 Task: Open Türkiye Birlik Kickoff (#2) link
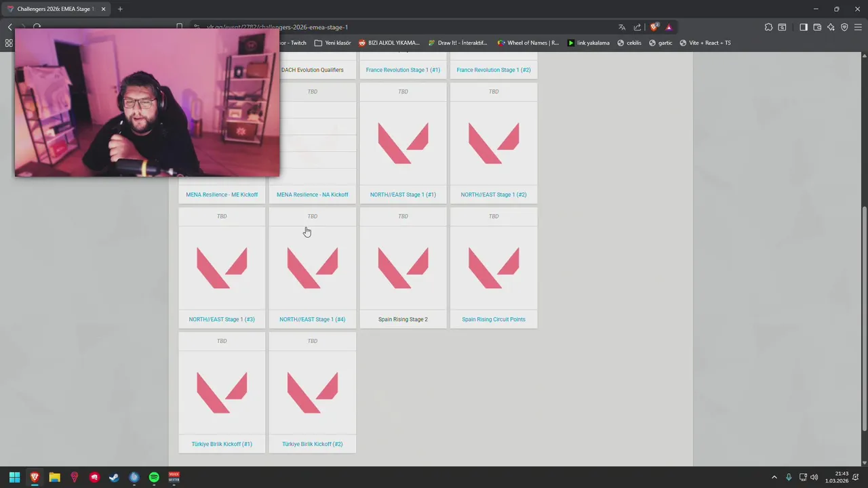click(x=313, y=444)
